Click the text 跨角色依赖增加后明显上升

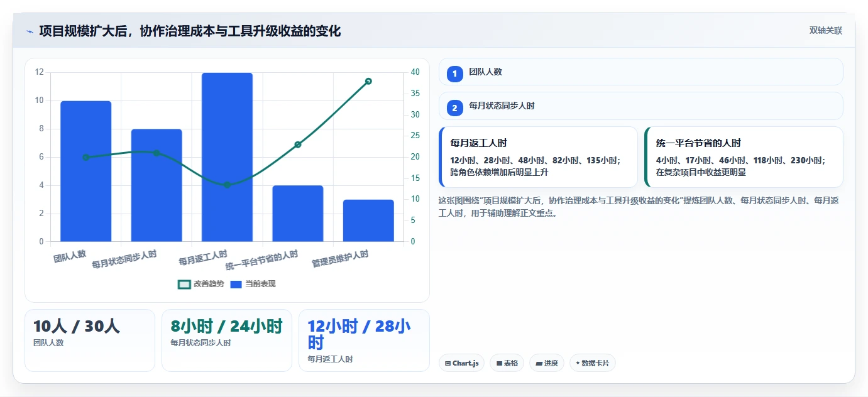(499, 172)
